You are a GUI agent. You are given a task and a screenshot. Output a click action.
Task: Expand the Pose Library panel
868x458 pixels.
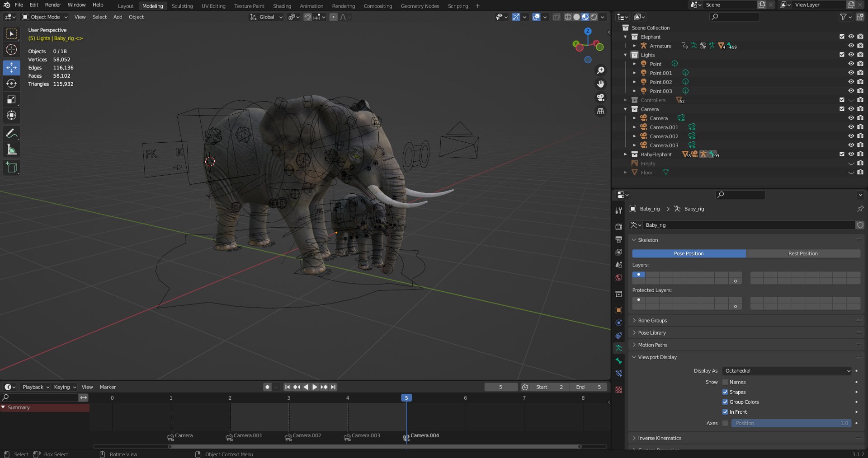pos(634,332)
